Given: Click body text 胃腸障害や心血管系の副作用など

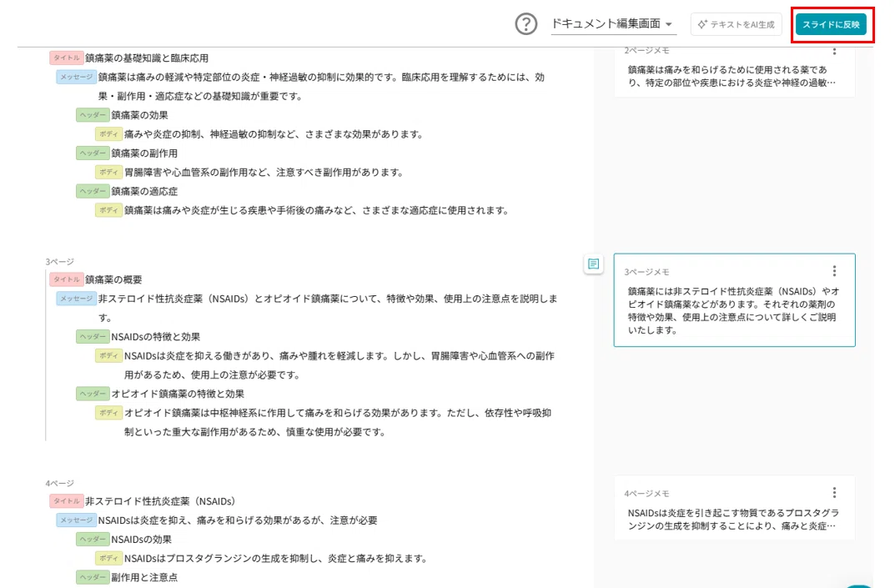Looking at the screenshot, I should [264, 173].
